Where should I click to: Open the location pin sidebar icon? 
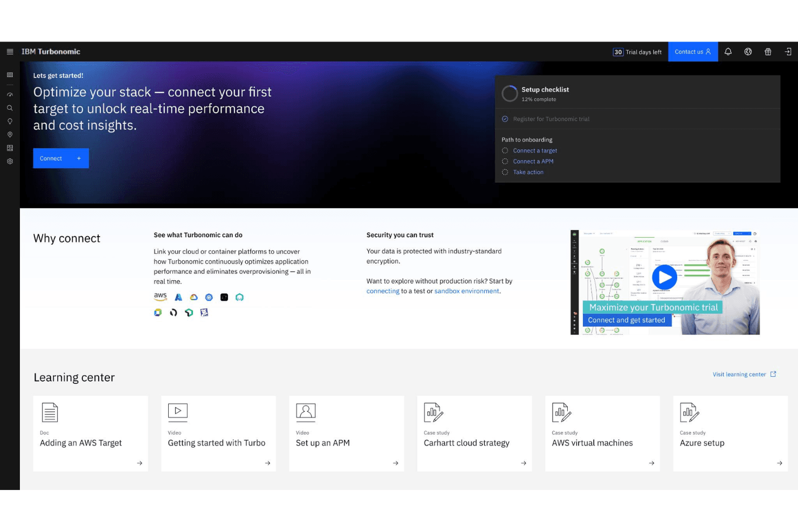(10, 135)
